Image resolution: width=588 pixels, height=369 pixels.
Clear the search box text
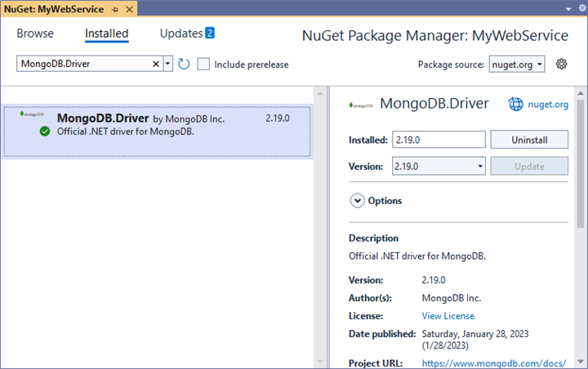pyautogui.click(x=156, y=64)
